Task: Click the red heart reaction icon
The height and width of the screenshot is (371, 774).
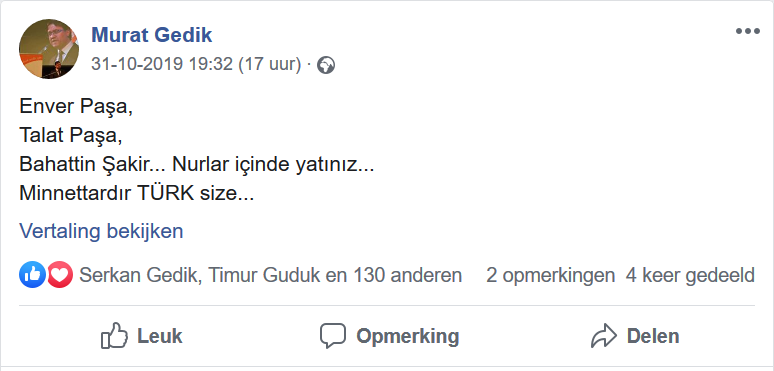Action: (60, 275)
